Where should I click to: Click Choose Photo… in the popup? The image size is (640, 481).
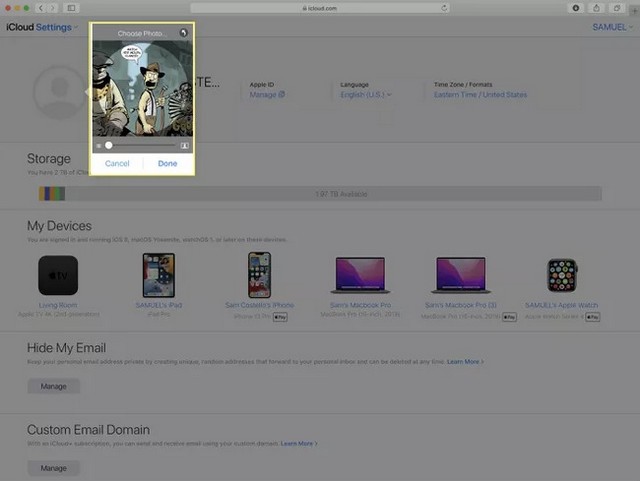pyautogui.click(x=140, y=33)
